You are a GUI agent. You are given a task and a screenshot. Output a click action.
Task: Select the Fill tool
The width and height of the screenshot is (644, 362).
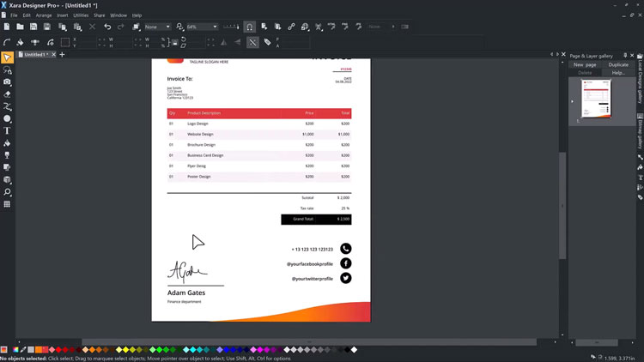pos(7,143)
